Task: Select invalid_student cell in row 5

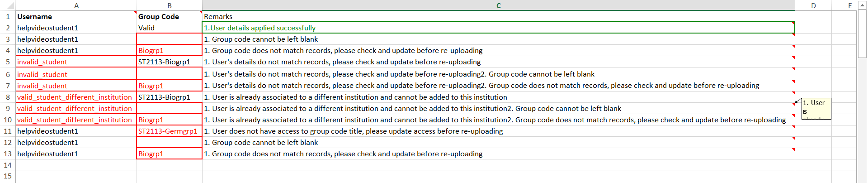Action: coord(76,62)
